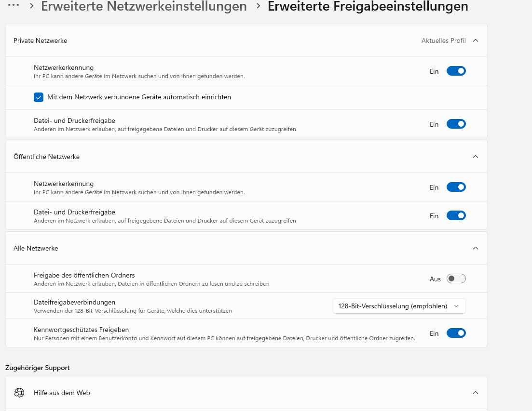Viewport: 532px width, 411px height.
Task: Click the Alle Netzwerke header label
Action: [36, 248]
